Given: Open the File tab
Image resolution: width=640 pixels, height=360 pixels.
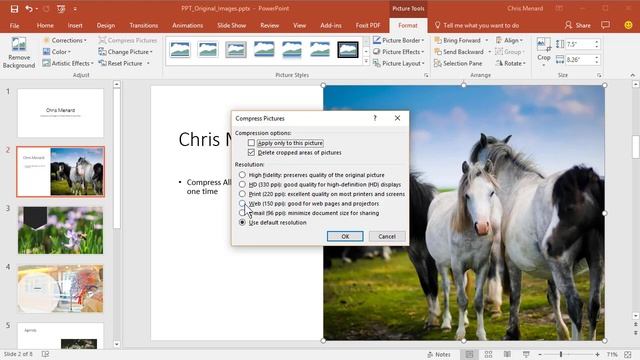Looking at the screenshot, I should 14,25.
